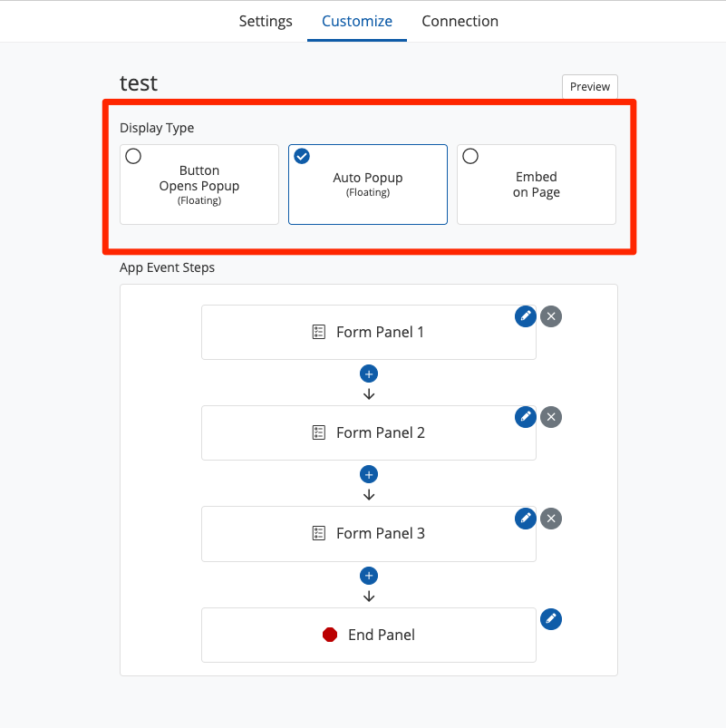This screenshot has height=728, width=726.
Task: Open the Connection tab
Action: (460, 21)
